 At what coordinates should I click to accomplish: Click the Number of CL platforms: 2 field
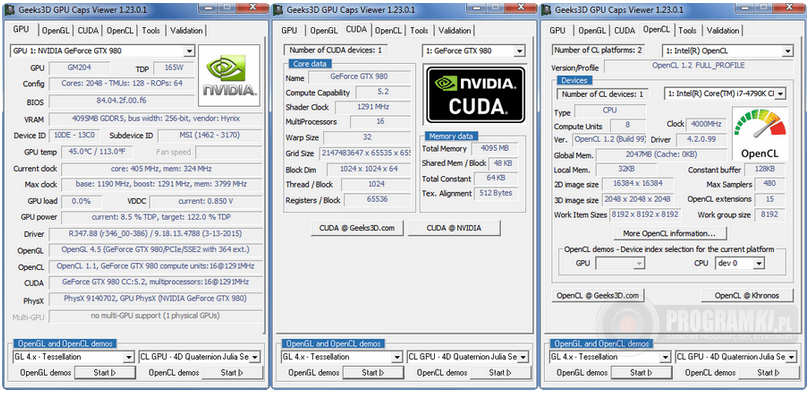pyautogui.click(x=598, y=51)
